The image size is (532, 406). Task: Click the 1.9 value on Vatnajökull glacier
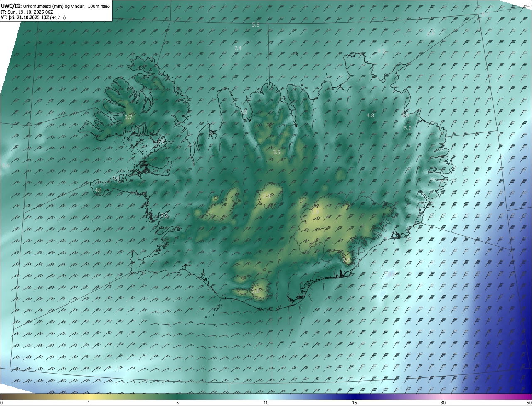tap(315, 212)
